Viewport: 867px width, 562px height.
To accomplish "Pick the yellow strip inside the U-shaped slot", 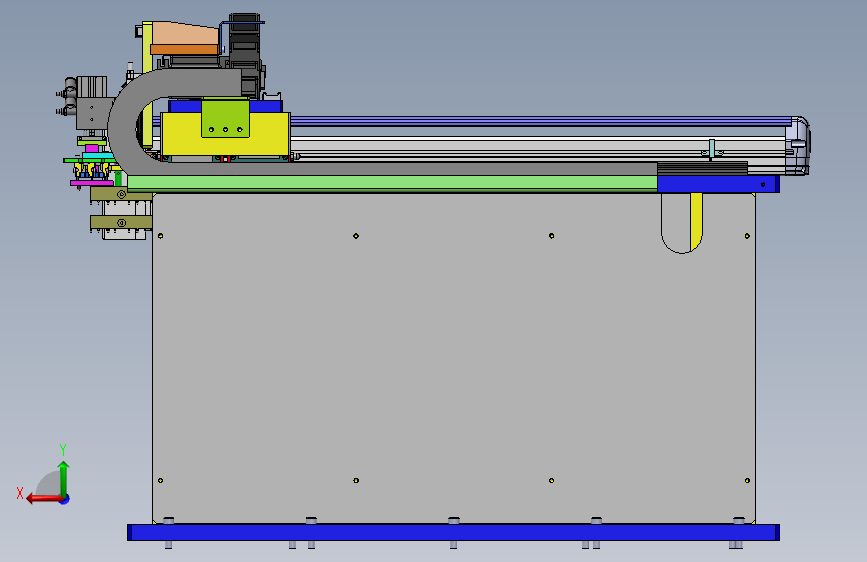I will pyautogui.click(x=696, y=220).
